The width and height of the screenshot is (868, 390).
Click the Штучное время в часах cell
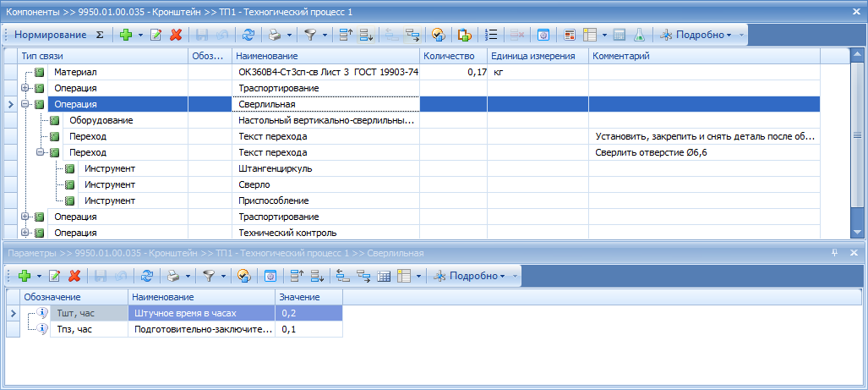coord(201,314)
